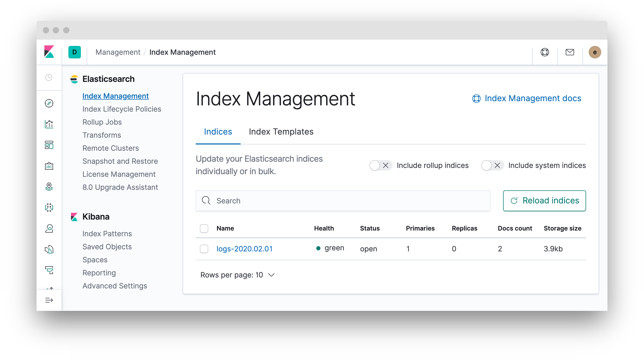Open user avatar menu labeled e
This screenshot has width=644, height=363.
point(595,52)
